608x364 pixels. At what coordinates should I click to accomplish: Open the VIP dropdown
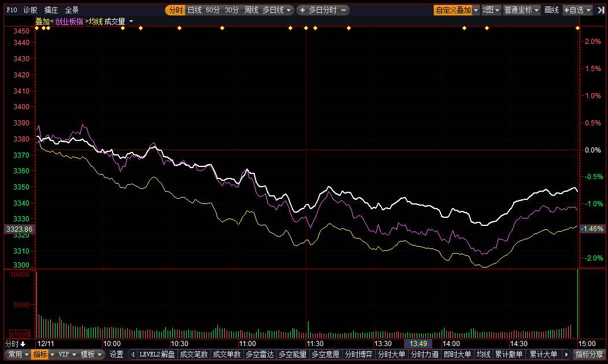click(67, 354)
